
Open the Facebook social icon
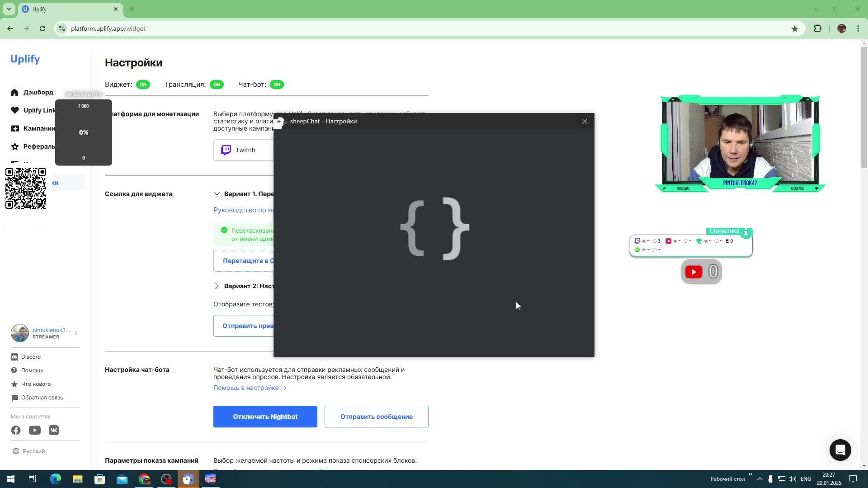tap(16, 430)
